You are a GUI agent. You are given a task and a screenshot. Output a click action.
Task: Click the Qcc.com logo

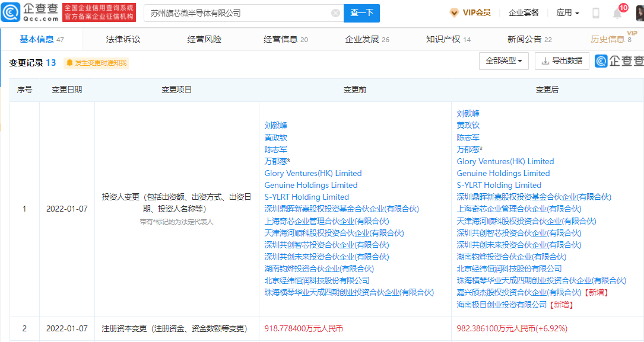coord(30,12)
